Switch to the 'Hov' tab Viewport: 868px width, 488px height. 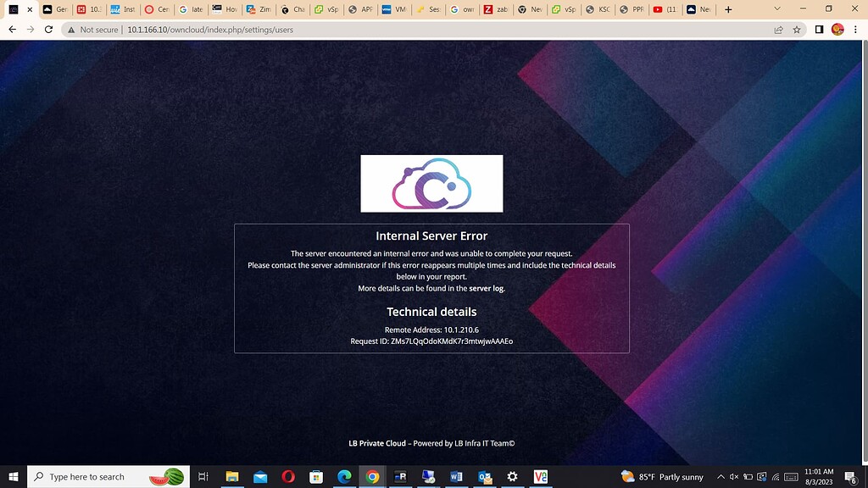click(x=225, y=9)
